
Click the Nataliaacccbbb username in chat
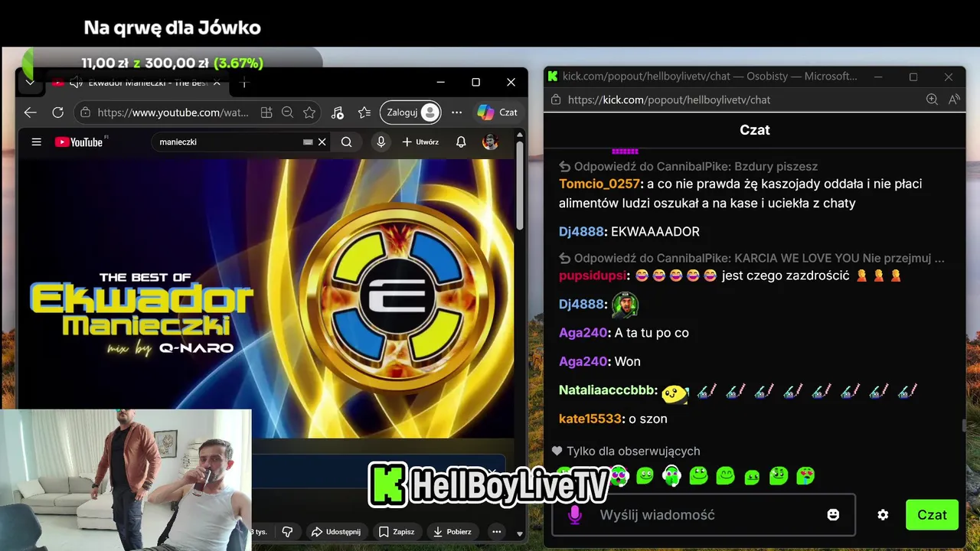607,390
